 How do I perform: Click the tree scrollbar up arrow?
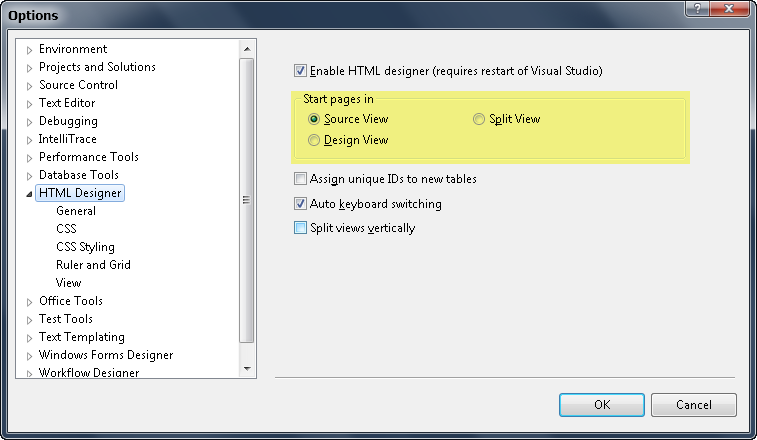click(248, 49)
